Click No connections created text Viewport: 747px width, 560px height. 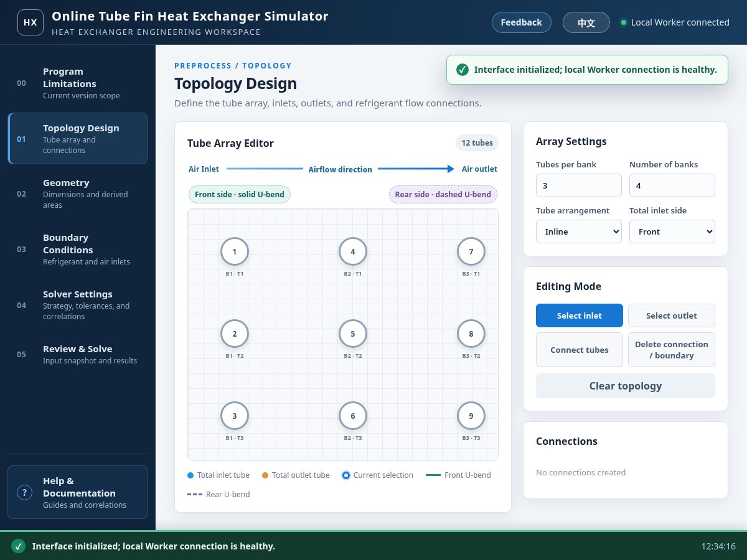pyautogui.click(x=581, y=472)
